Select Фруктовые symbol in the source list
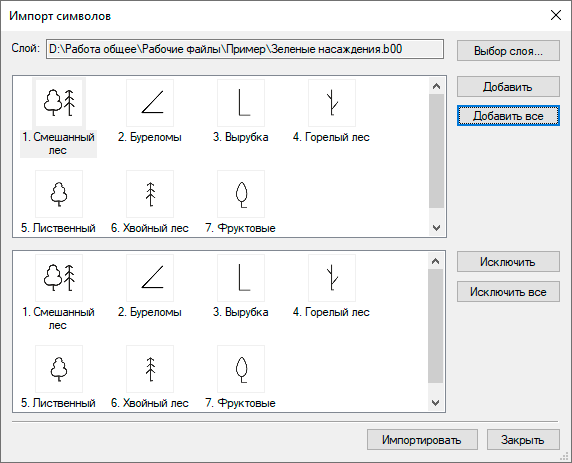This screenshot has height=463, width=572. click(241, 194)
